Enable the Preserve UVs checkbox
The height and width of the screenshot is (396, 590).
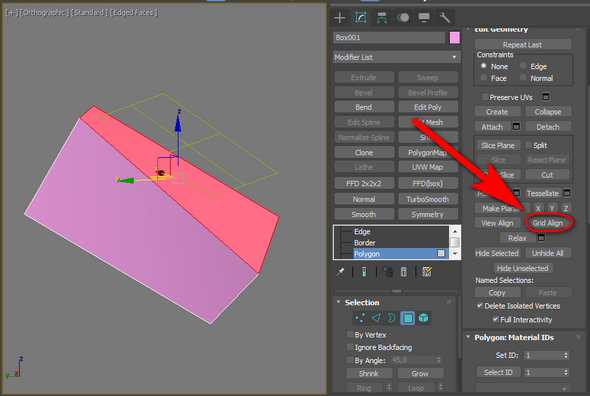485,97
